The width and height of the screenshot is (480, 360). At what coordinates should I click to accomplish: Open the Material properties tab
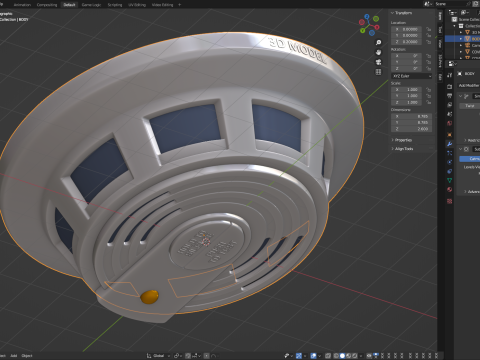(x=449, y=190)
